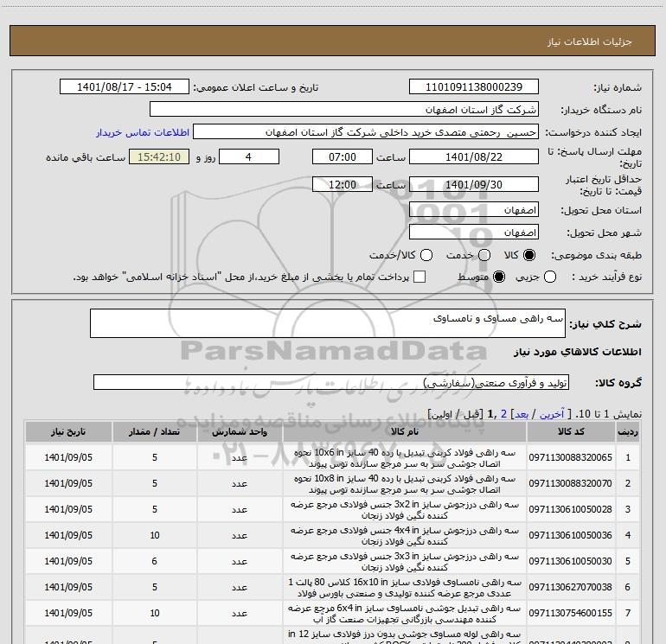This screenshot has width=666, height=644.
Task: Tick the اسناد خزانه اسلامی payment checkbox
Action: (x=419, y=277)
